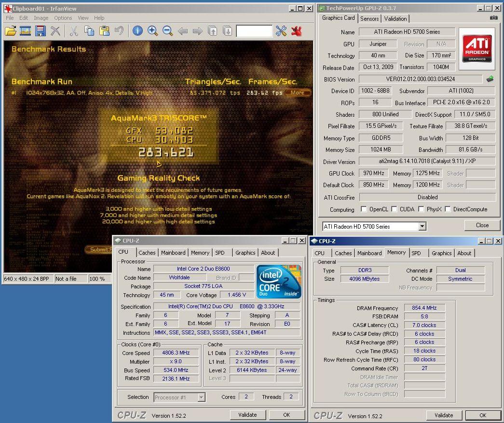The width and height of the screenshot is (504, 423).
Task: Zoom in with plus magnifier icon
Action: (x=152, y=31)
